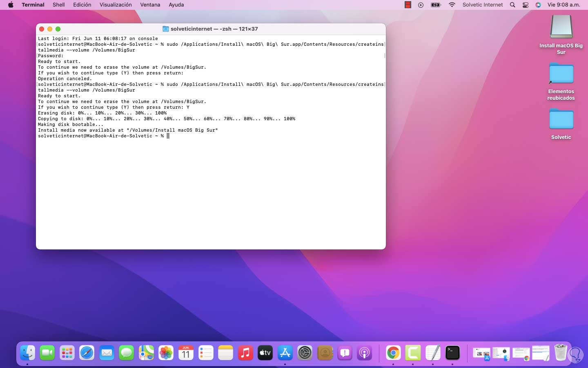Expand the Solvetic Internet user menu

(482, 5)
